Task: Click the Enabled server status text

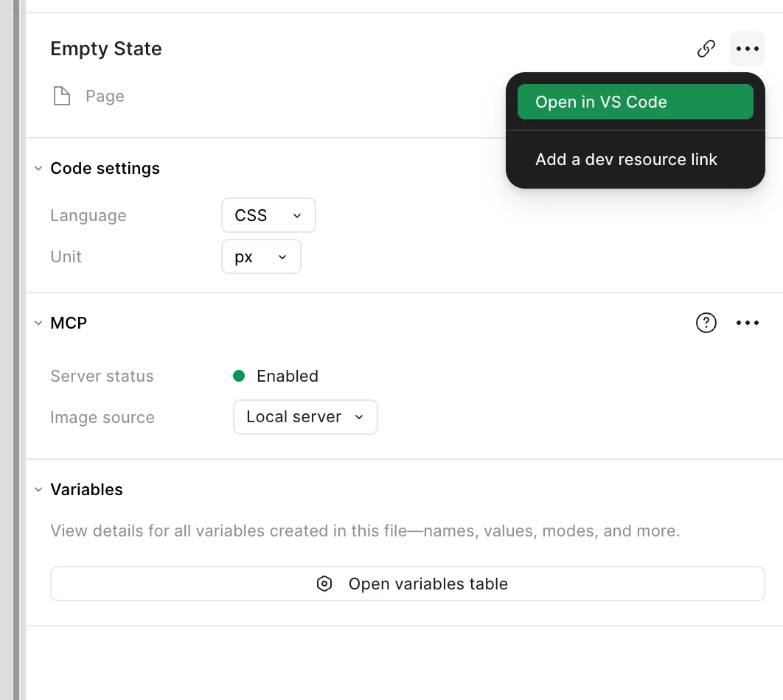Action: pyautogui.click(x=287, y=376)
